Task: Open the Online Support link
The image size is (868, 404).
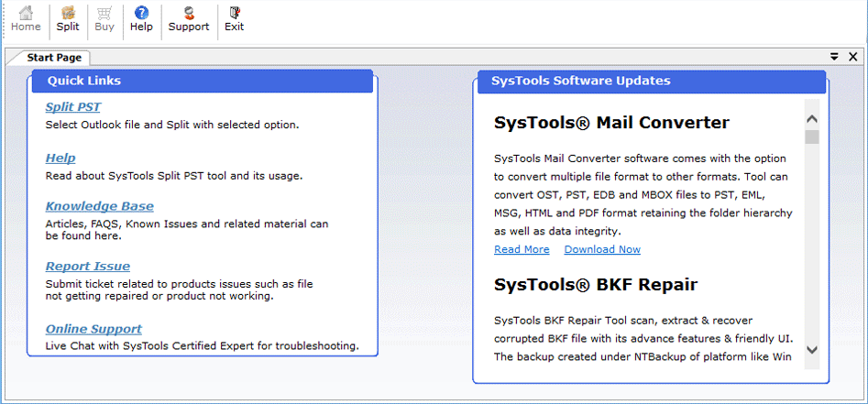Action: coord(93,329)
